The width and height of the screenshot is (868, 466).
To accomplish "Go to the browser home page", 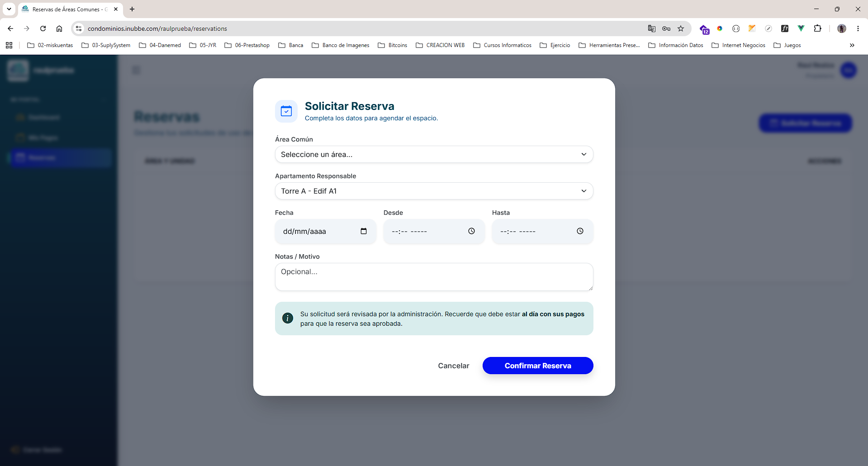I will [x=59, y=29].
